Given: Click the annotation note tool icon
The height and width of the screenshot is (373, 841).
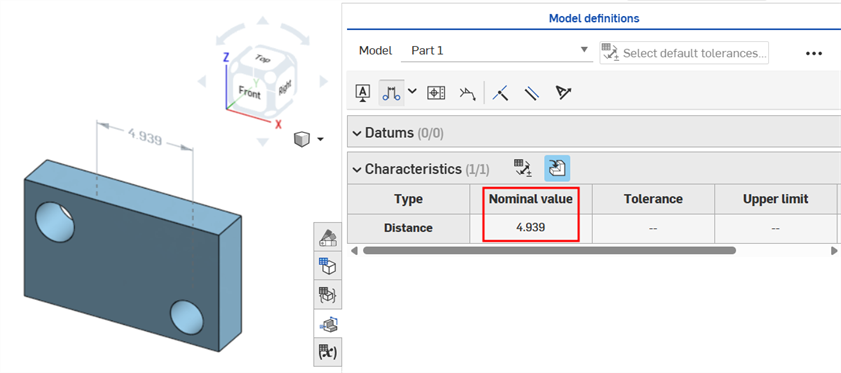Looking at the screenshot, I should (x=363, y=93).
